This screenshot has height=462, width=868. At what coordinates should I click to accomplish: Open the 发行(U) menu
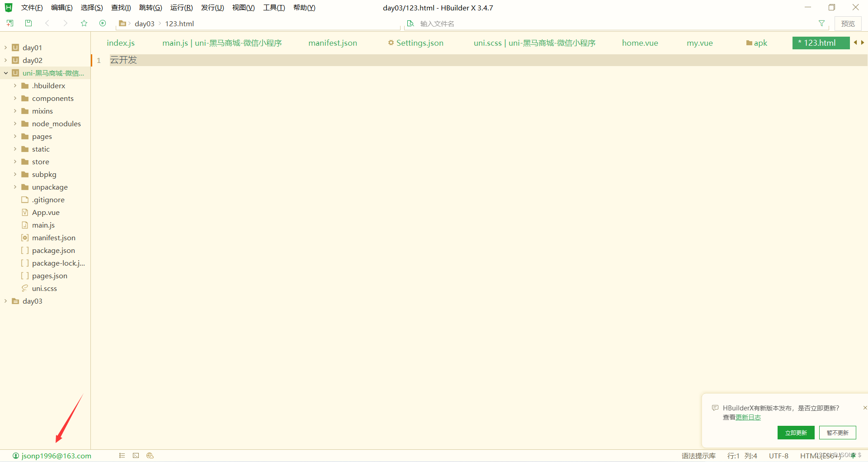pyautogui.click(x=212, y=8)
